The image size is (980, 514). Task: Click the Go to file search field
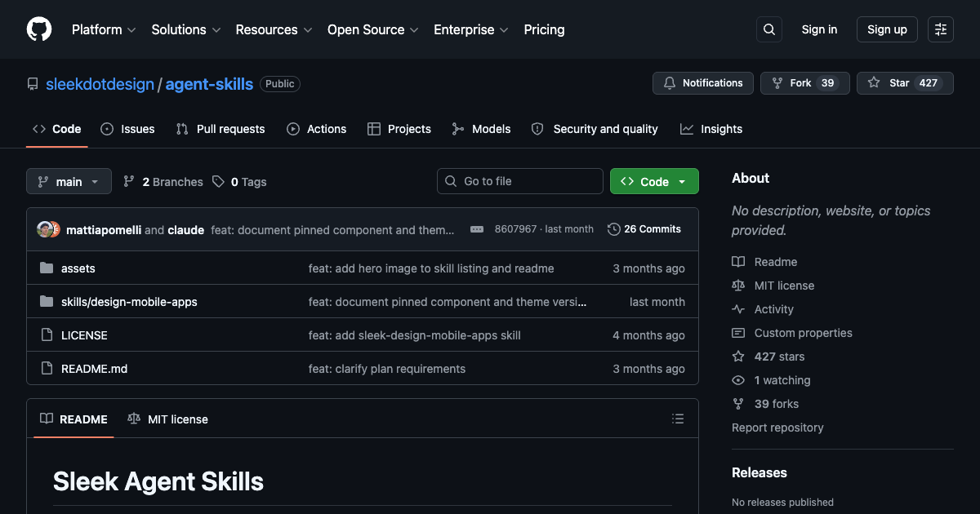tap(520, 181)
